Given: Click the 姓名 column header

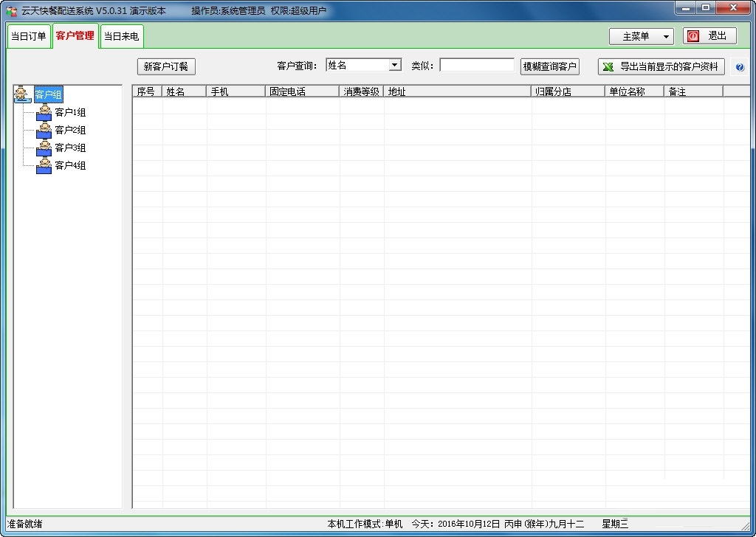Looking at the screenshot, I should point(184,91).
